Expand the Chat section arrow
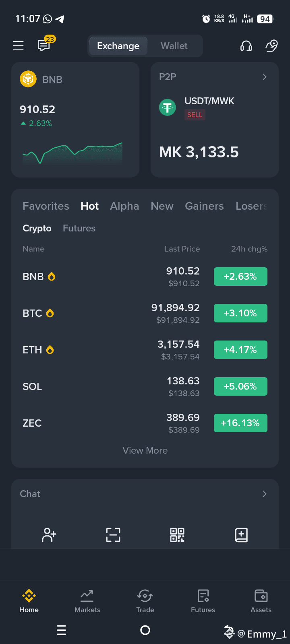Image resolution: width=290 pixels, height=644 pixels. (265, 494)
